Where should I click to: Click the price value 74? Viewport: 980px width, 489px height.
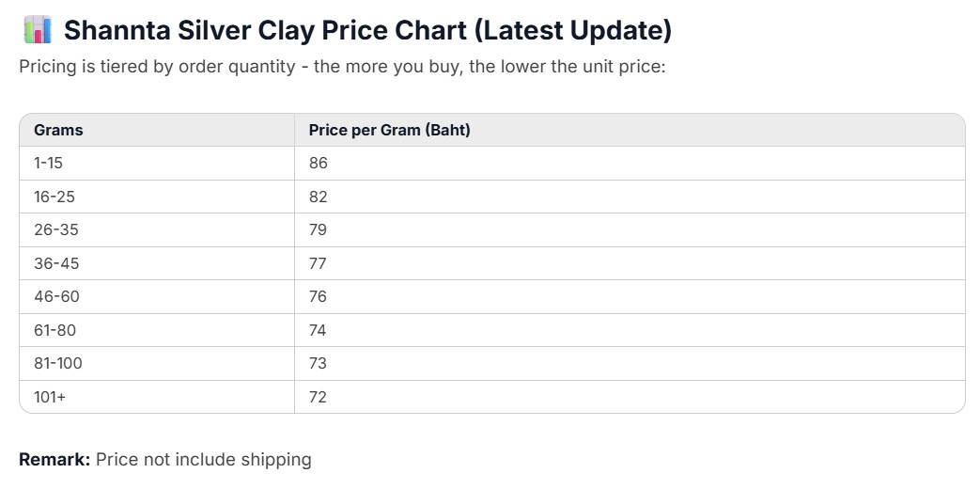[x=318, y=330]
